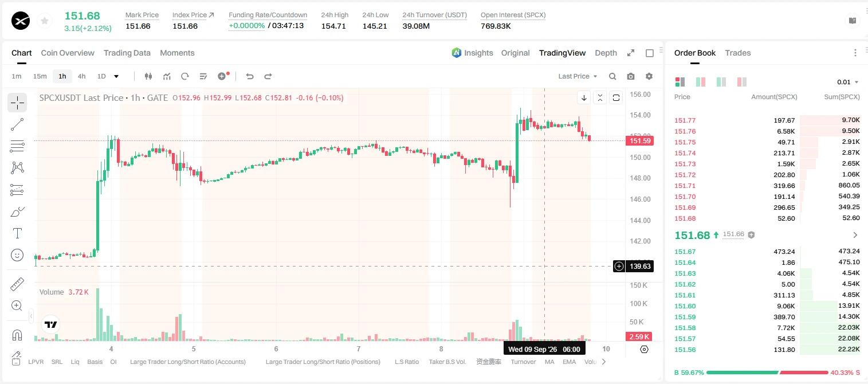Open the Index Price link
868x384 pixels.
point(193,15)
